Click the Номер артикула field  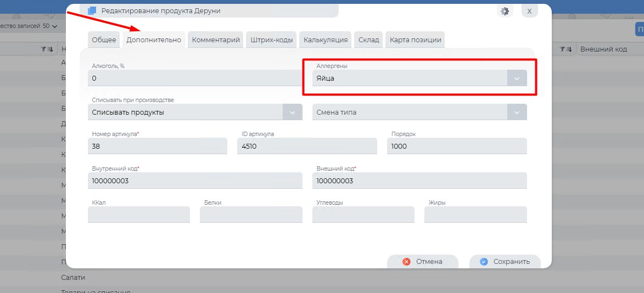157,146
